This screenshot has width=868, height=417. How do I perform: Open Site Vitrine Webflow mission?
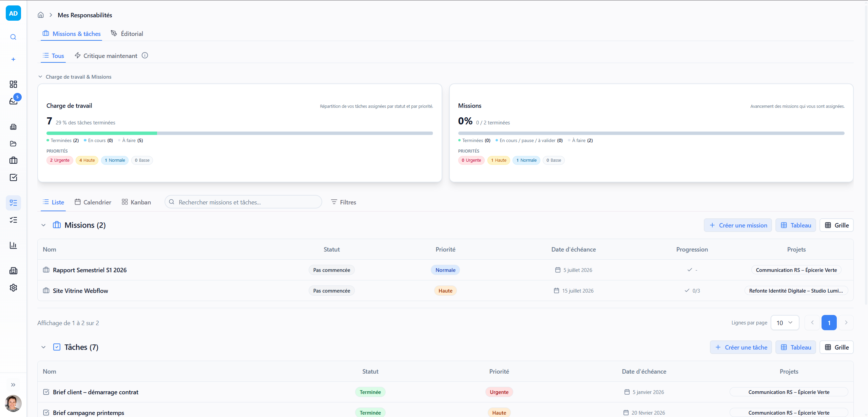[80, 291]
